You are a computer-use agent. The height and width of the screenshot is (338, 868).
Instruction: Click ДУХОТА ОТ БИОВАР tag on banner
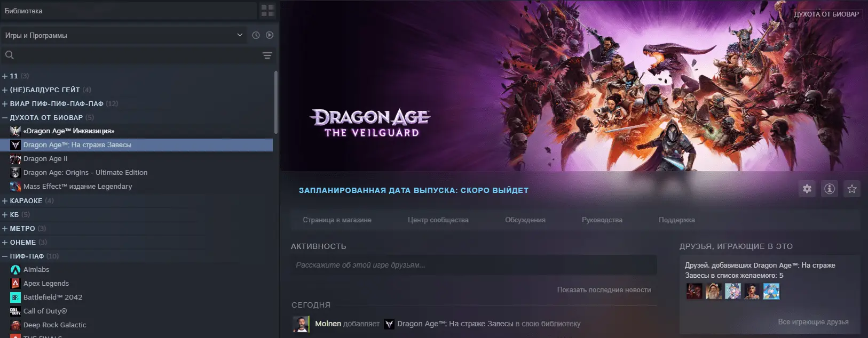(x=826, y=14)
